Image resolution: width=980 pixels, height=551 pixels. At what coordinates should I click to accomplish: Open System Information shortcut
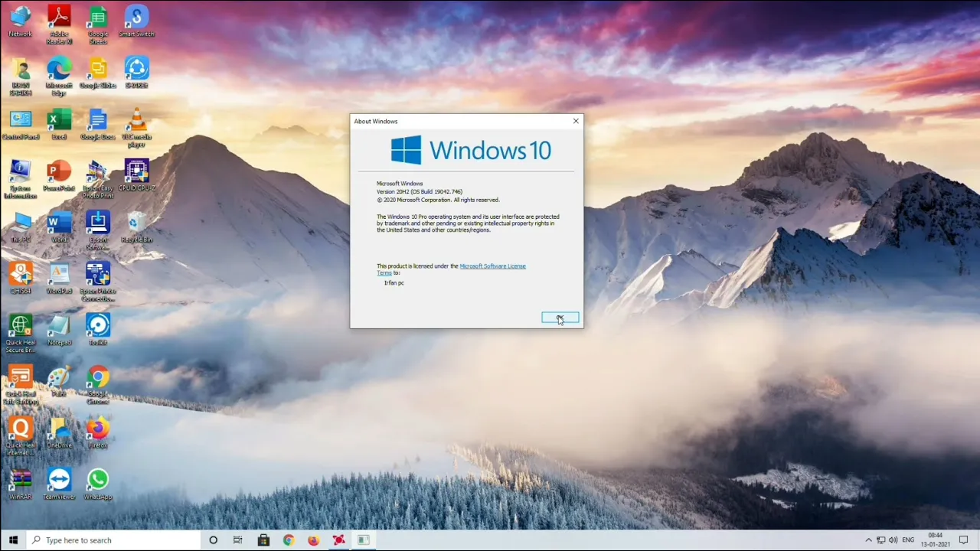[20, 179]
